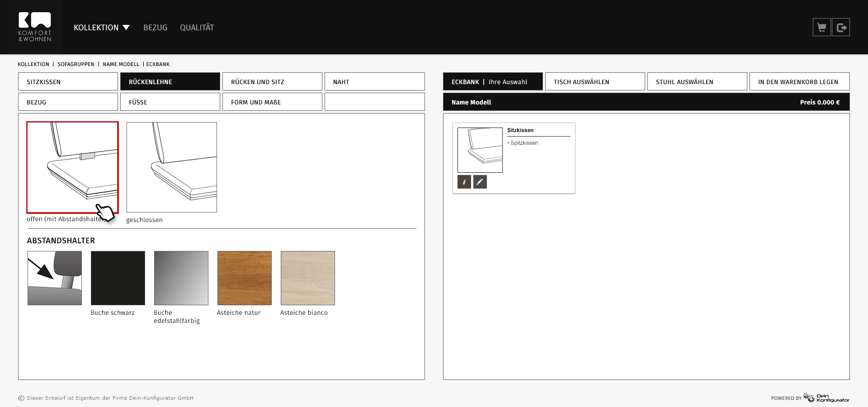Screen dimensions: 868x407
Task: Open the shopping cart icon
Action: (x=821, y=28)
